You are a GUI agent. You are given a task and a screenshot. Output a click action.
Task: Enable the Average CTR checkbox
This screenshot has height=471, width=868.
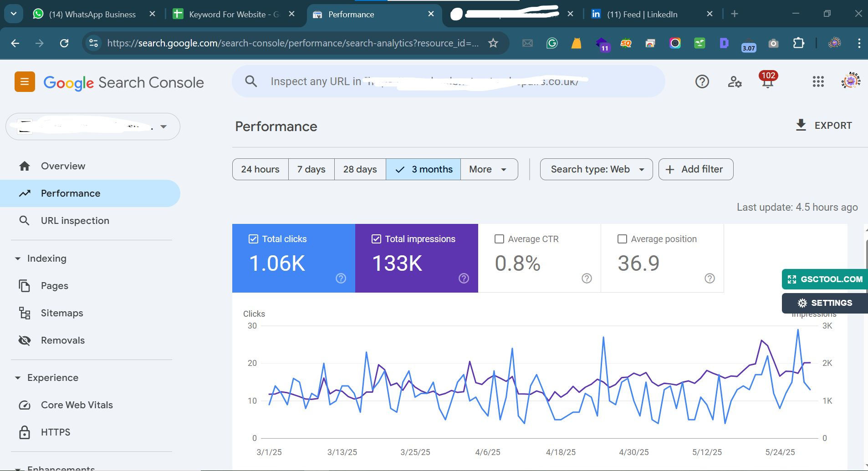coord(499,239)
